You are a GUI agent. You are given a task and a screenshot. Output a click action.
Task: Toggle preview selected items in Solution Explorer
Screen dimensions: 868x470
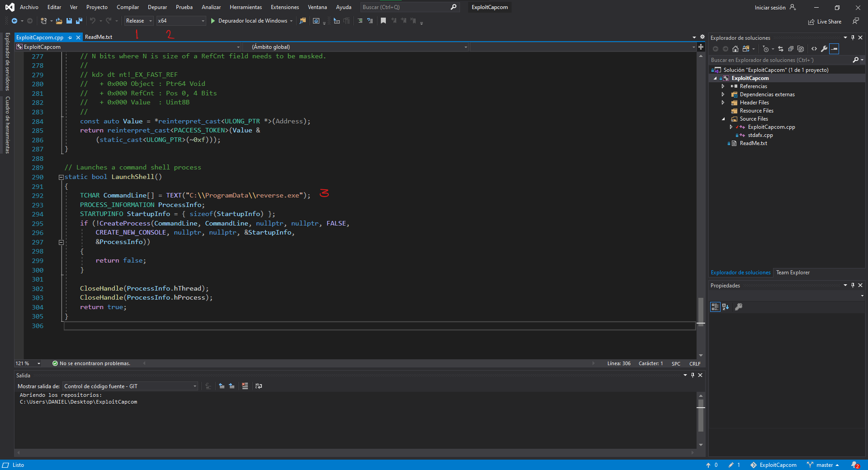point(834,49)
